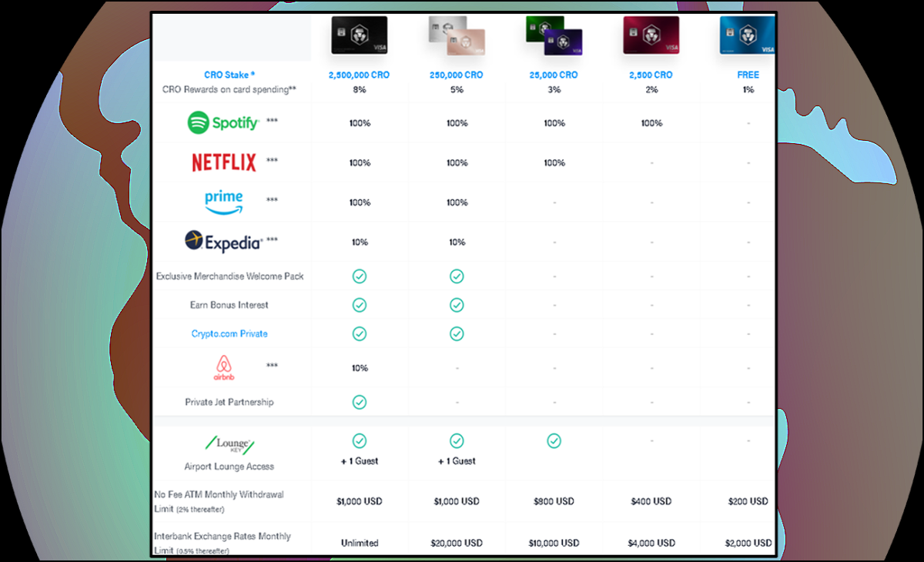Open the CRO Stake link
The width and height of the screenshot is (924, 562).
pos(229,75)
